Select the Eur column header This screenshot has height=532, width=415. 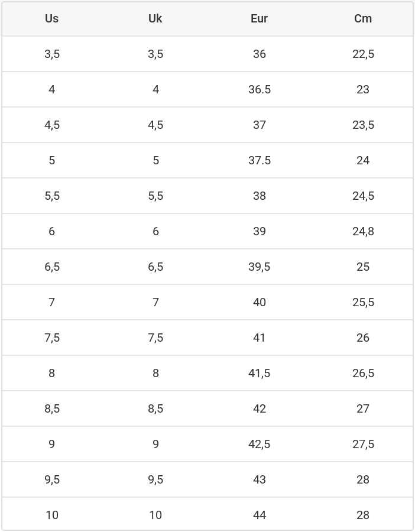(x=259, y=18)
